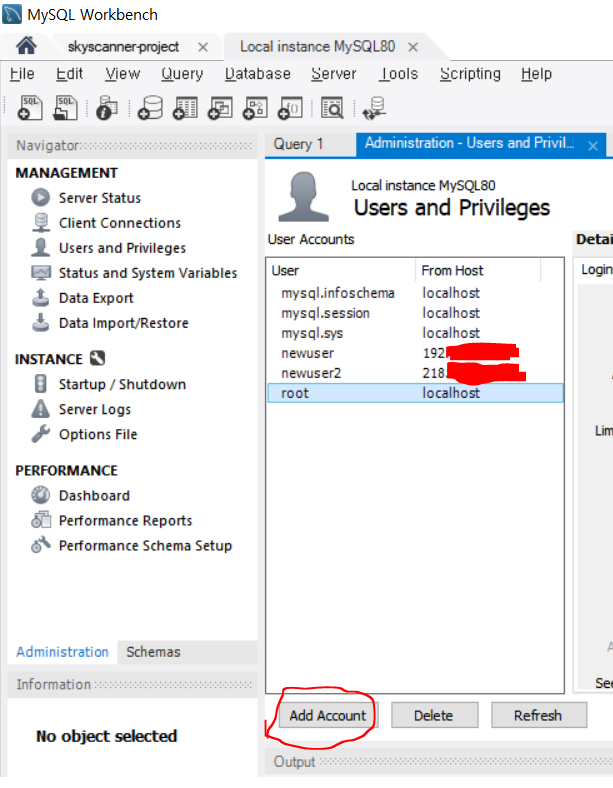
Task: Click the INSTANCE wrench icon
Action: pos(97,358)
